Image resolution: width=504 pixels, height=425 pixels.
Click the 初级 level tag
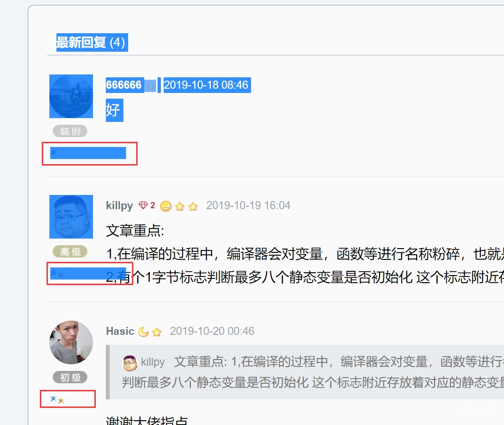[x=70, y=377]
